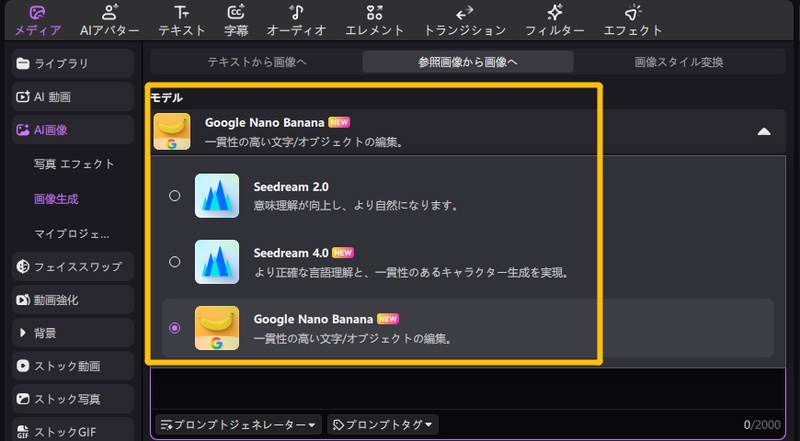The width and height of the screenshot is (800, 441).
Task: Select the テキスト text tool
Action: pos(181,20)
